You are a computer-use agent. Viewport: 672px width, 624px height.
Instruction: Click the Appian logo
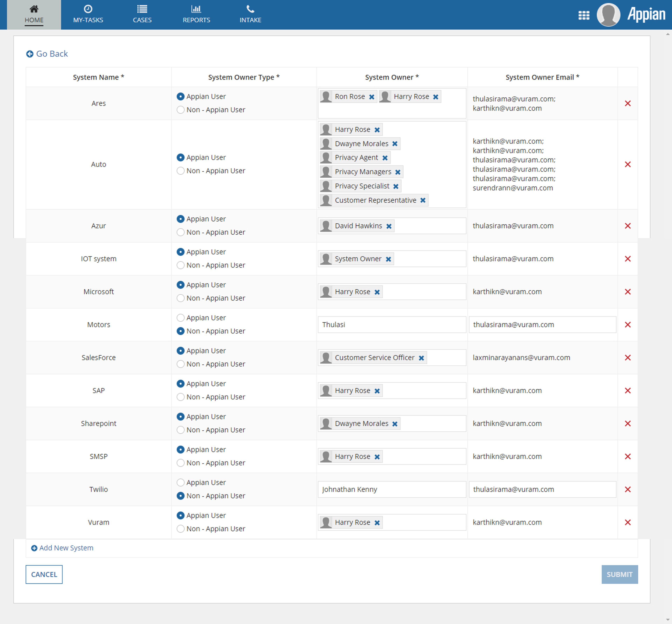tap(646, 15)
